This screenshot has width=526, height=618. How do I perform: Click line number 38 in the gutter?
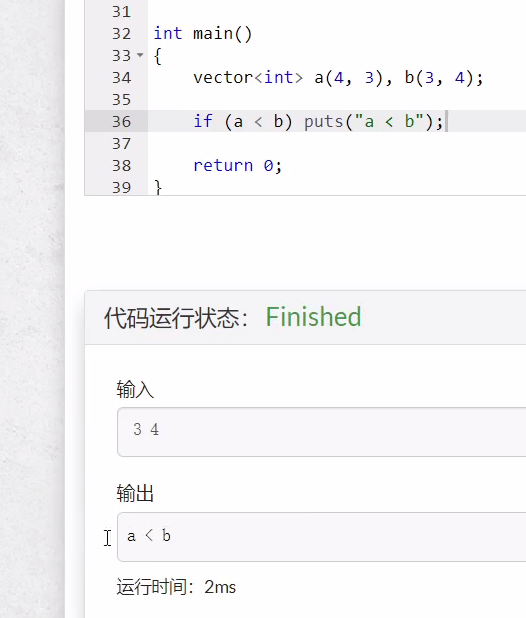click(x=121, y=166)
